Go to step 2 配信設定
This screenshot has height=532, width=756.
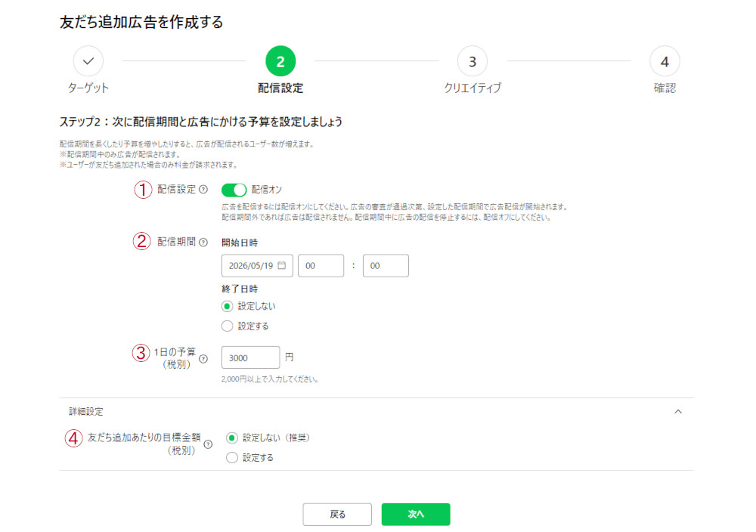pos(280,61)
